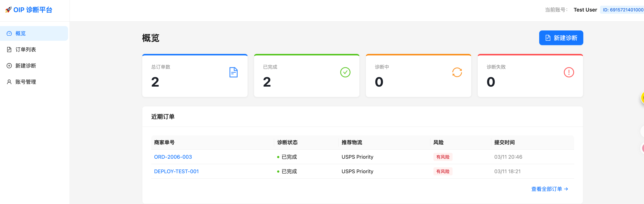The width and height of the screenshot is (644, 204).
Task: Click the plus-circle icon beside 新建诊断
Action: coord(9,66)
